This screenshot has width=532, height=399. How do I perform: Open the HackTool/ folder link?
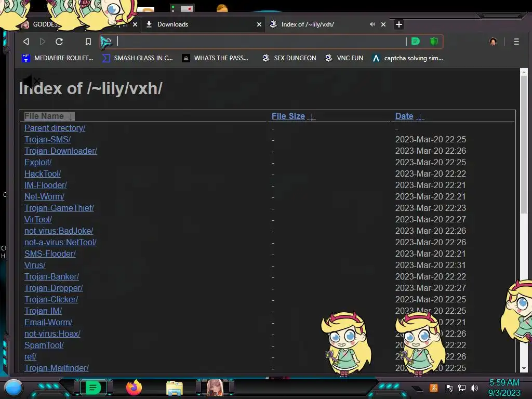43,174
